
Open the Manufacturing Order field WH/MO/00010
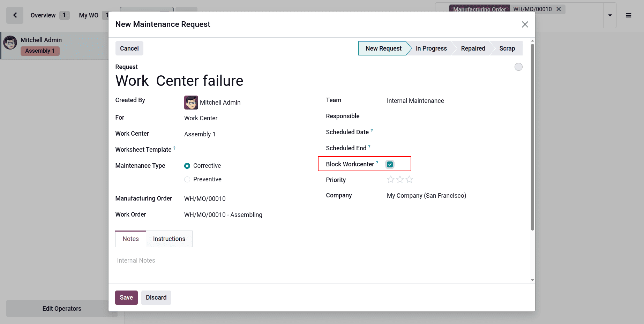click(x=248, y=199)
